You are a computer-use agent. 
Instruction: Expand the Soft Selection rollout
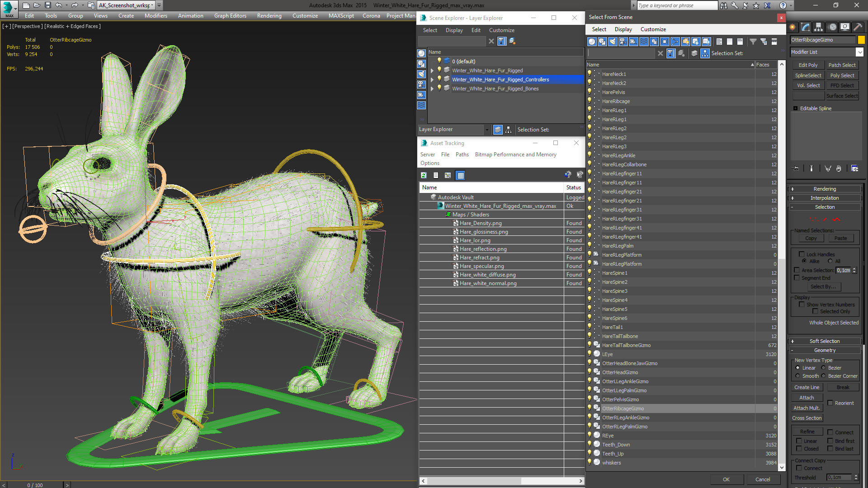click(x=825, y=341)
